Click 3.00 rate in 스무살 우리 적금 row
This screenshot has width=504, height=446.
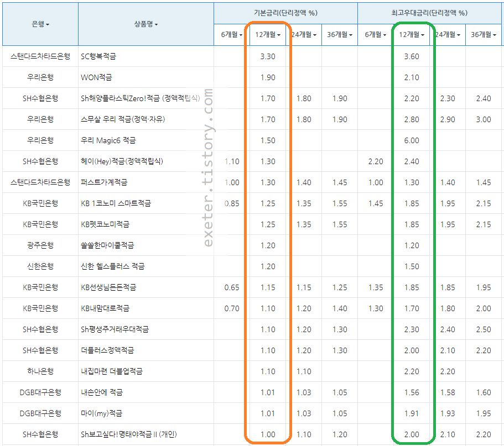coord(484,119)
